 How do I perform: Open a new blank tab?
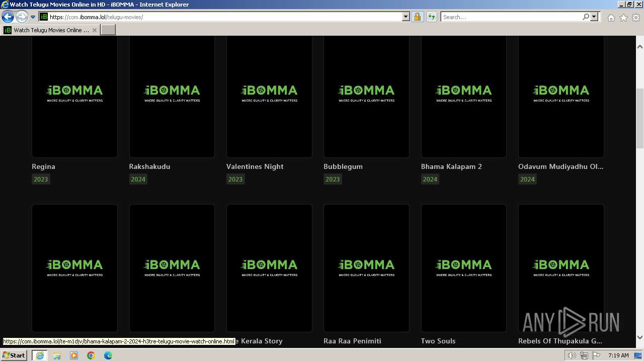pos(108,30)
